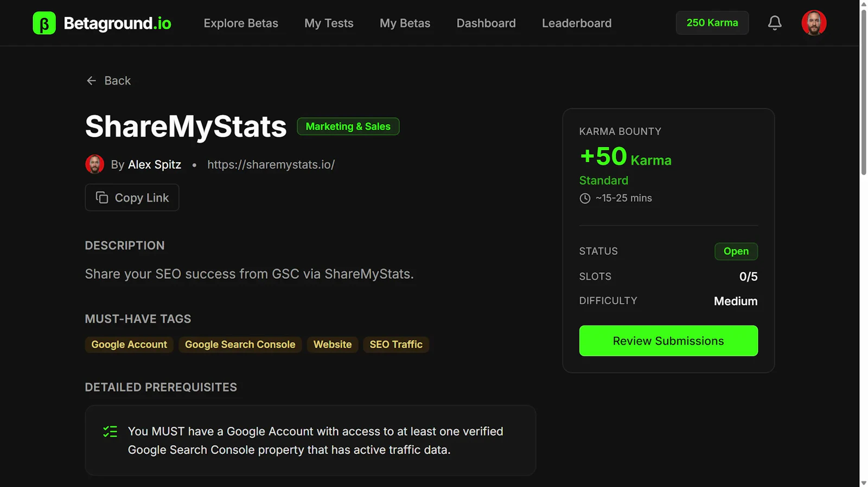The width and height of the screenshot is (868, 487).
Task: Click the Google Account prerequisite text
Action: click(x=316, y=440)
